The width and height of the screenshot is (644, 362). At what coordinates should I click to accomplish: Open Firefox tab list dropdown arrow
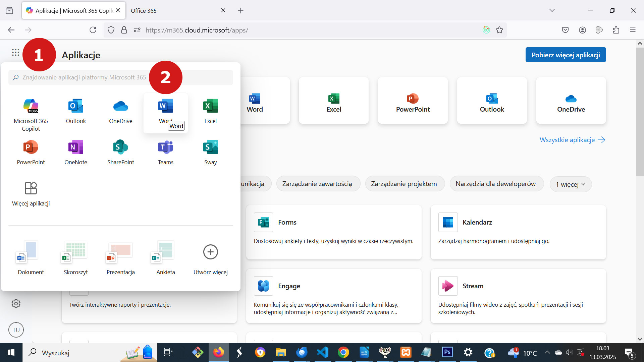click(552, 10)
